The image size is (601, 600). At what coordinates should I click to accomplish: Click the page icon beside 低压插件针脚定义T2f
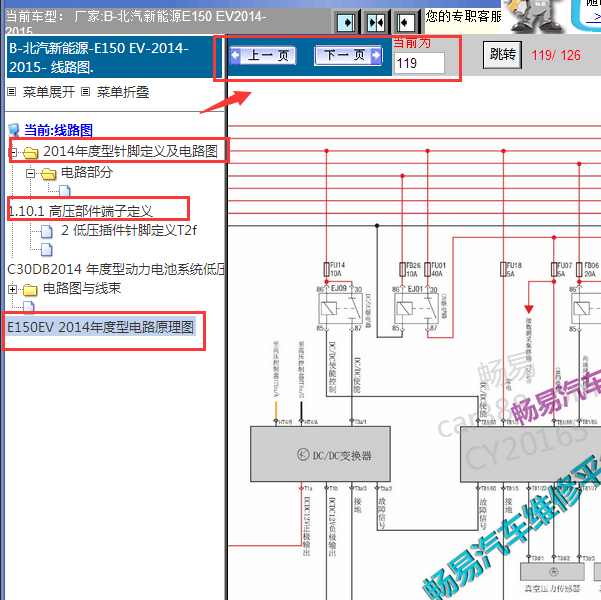pyautogui.click(x=47, y=231)
